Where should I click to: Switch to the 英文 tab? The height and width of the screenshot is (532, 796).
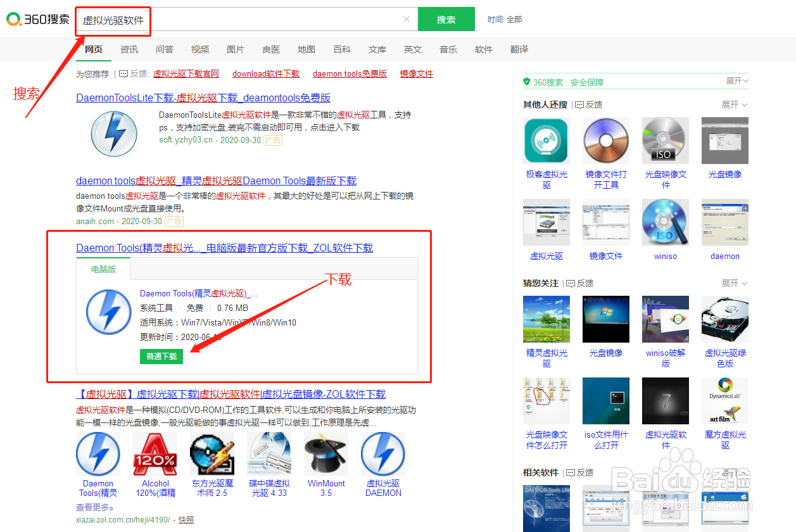click(x=413, y=49)
